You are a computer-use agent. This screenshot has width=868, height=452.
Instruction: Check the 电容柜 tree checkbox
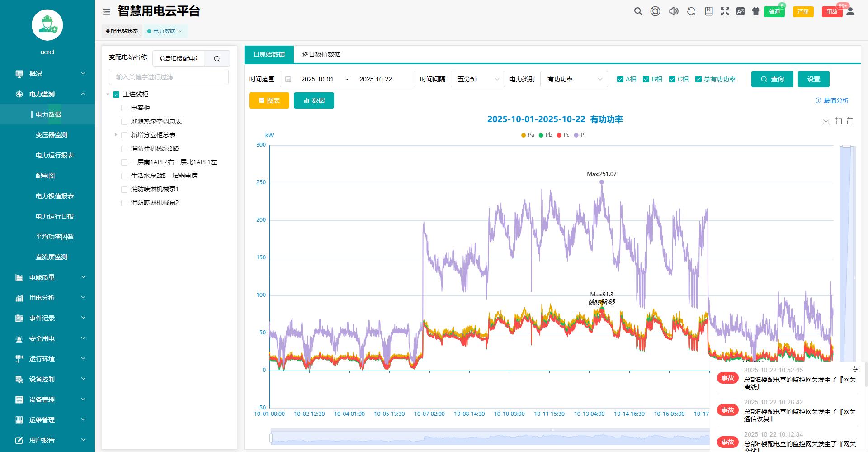pos(124,108)
